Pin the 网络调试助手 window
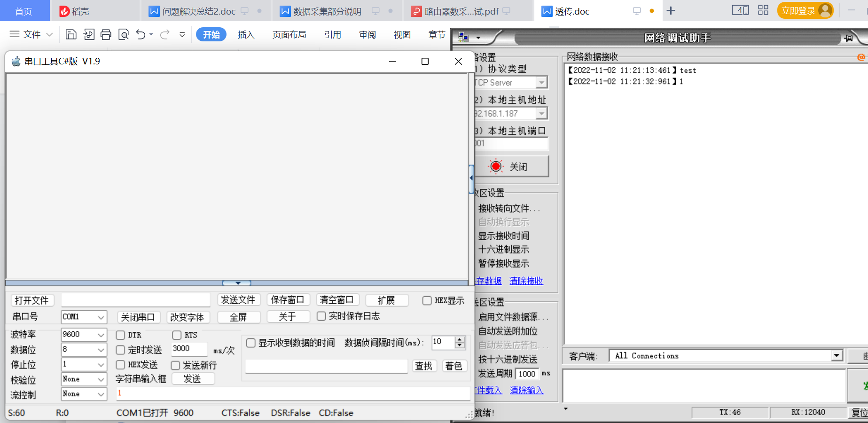 click(849, 38)
